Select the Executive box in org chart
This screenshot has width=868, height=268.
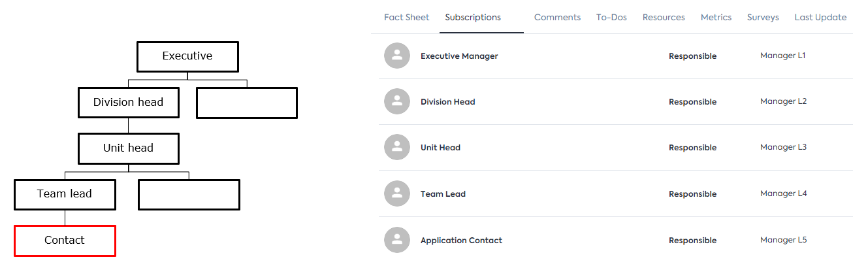[x=187, y=57]
